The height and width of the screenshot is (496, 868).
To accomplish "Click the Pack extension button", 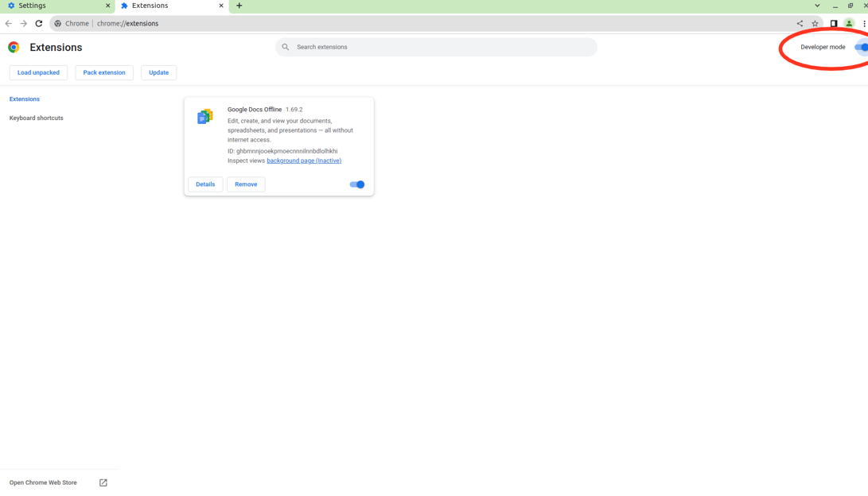I will point(104,72).
